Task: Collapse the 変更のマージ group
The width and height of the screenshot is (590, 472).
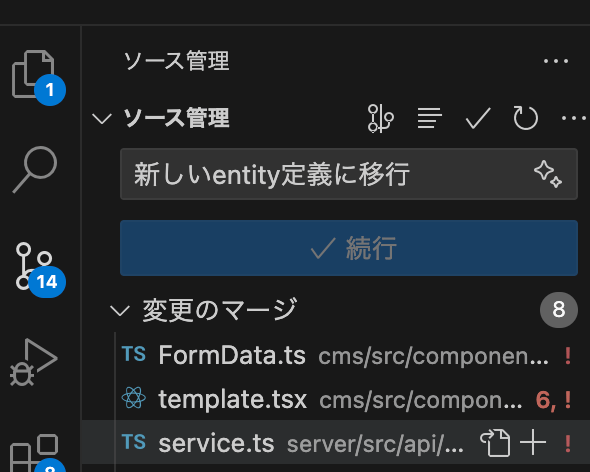Action: pyautogui.click(x=120, y=311)
